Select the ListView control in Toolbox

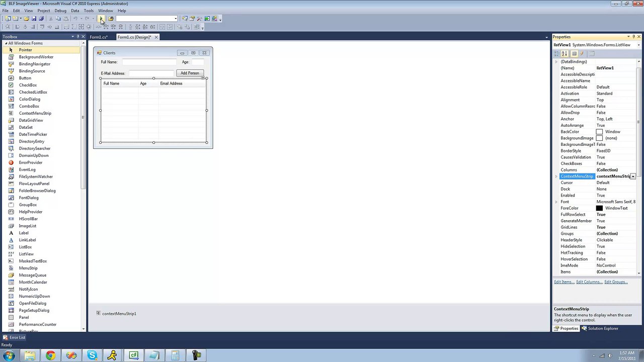coord(26,254)
